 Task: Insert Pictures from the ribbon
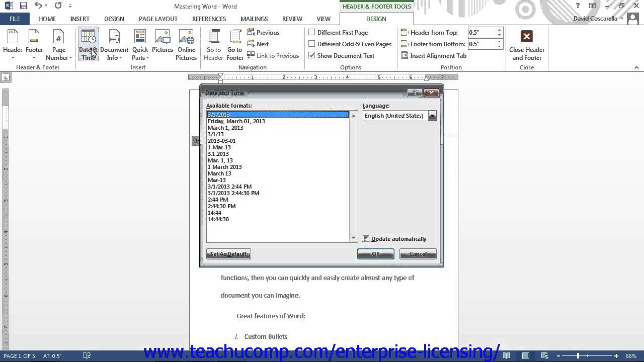[163, 41]
